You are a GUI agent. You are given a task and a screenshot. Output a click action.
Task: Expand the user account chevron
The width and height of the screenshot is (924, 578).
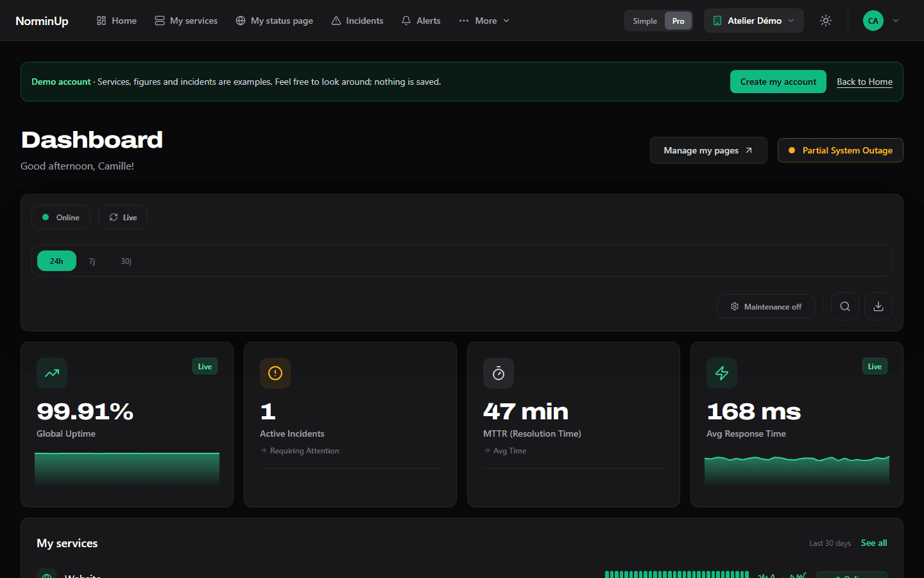896,21
